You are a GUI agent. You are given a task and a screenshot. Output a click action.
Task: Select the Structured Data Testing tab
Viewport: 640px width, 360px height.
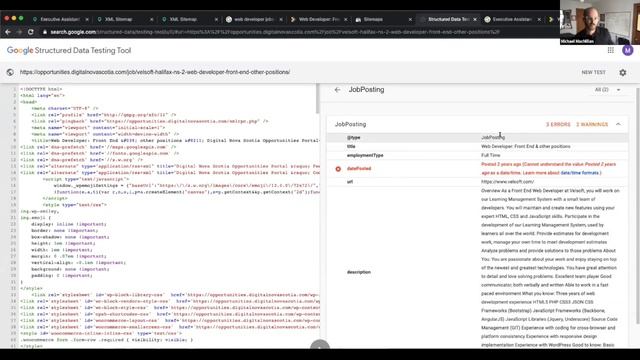[447, 19]
